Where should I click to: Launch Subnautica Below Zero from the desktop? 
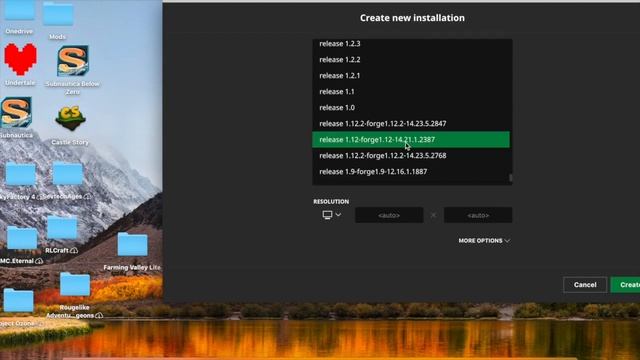pyautogui.click(x=73, y=60)
